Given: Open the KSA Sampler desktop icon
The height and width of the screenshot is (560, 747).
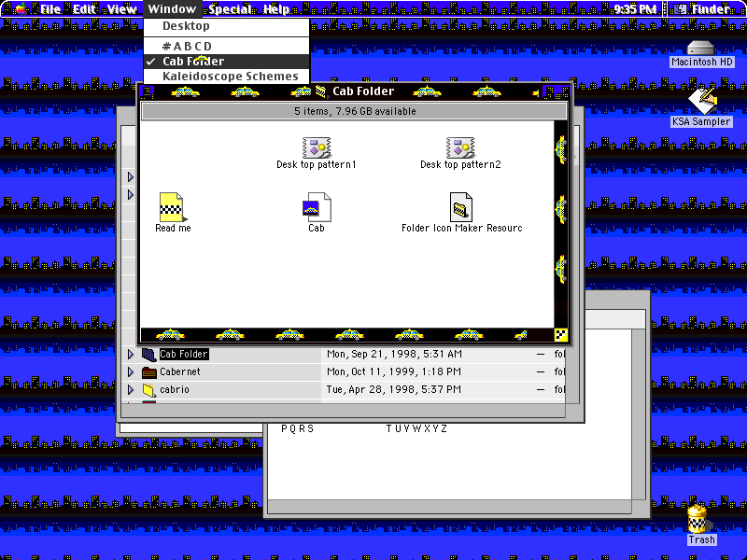Looking at the screenshot, I should point(702,102).
